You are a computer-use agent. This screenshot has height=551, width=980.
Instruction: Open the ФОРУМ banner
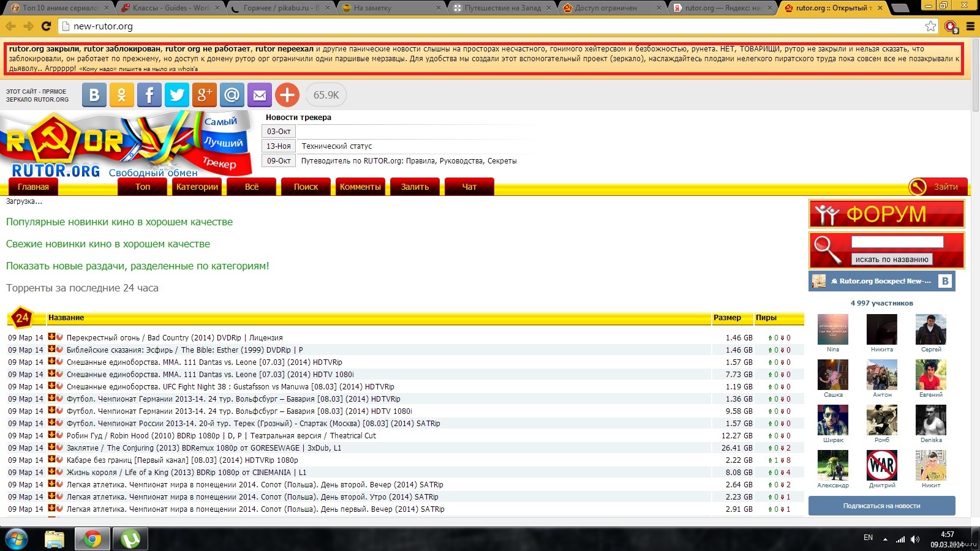coord(886,214)
